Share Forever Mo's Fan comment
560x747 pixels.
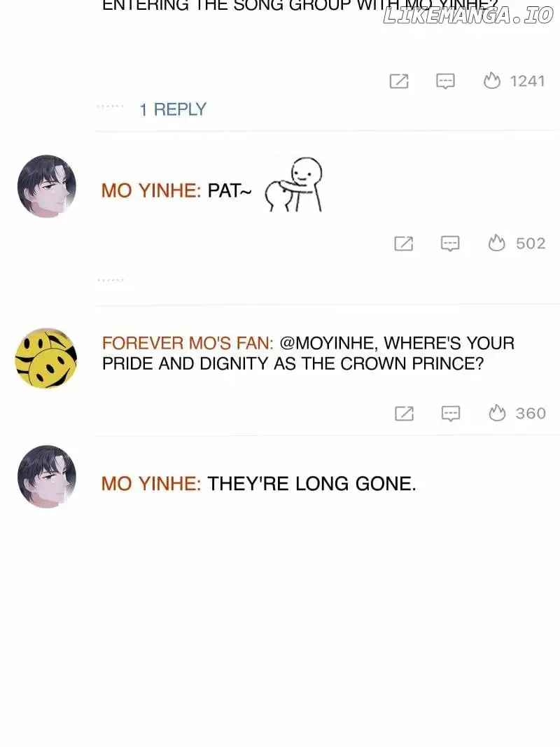tap(405, 413)
